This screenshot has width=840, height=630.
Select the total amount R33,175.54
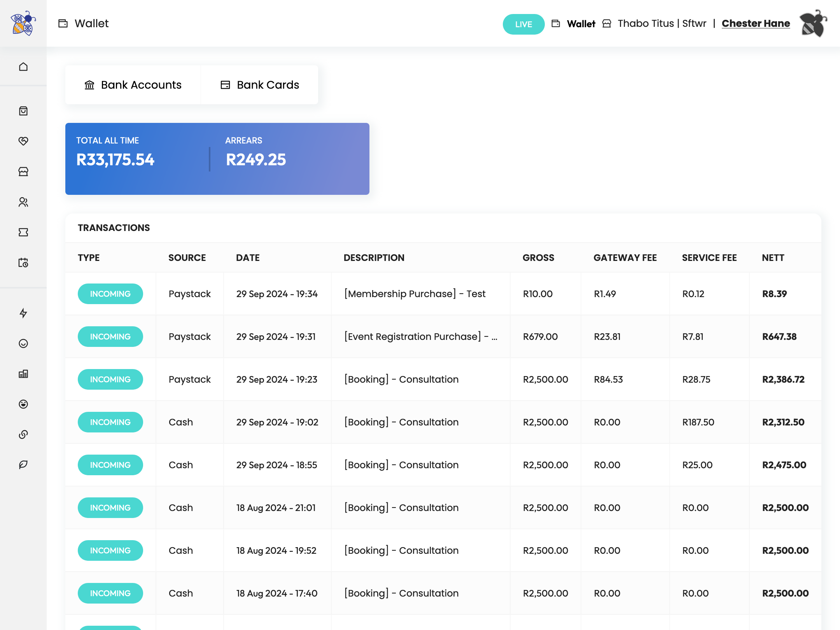[x=115, y=159]
